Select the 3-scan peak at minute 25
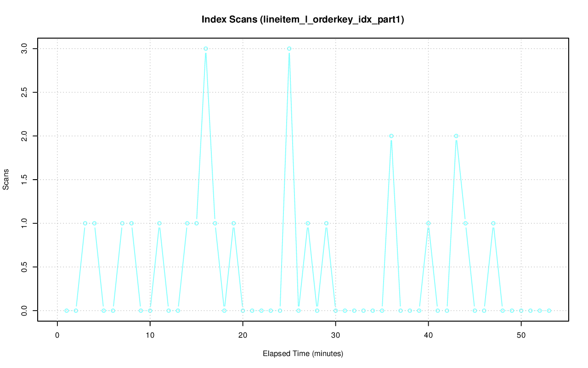This screenshot has height=368, width=588. (x=289, y=49)
